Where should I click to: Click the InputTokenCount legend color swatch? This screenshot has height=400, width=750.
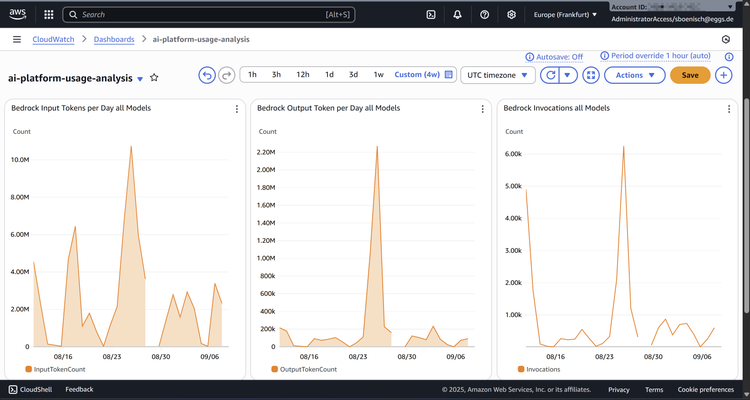click(x=29, y=369)
